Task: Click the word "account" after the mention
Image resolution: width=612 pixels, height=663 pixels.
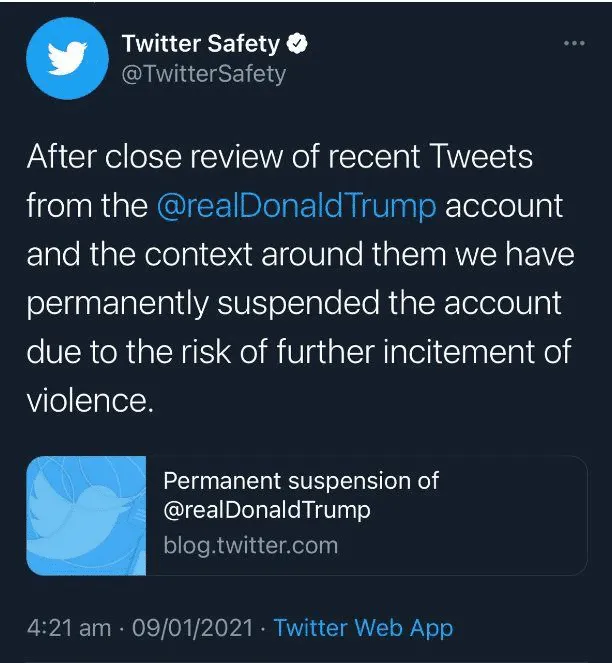Action: click(x=504, y=206)
